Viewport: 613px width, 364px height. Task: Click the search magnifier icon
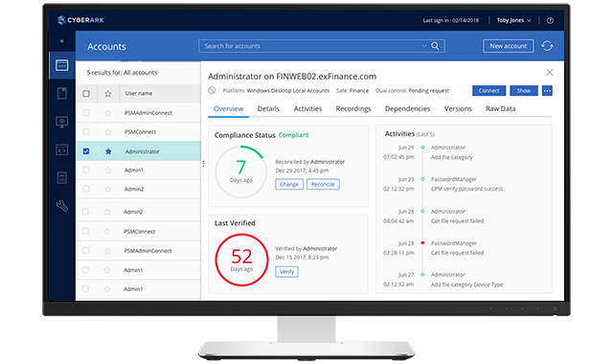(435, 46)
